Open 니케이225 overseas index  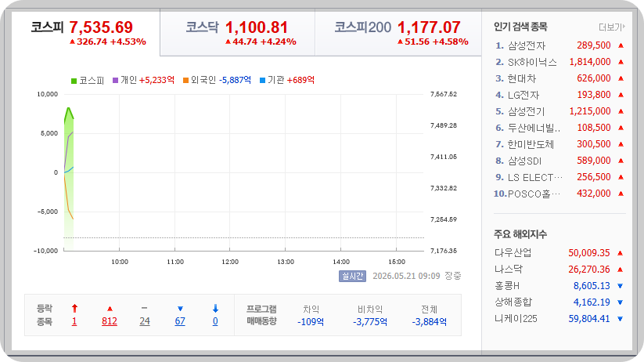516,318
